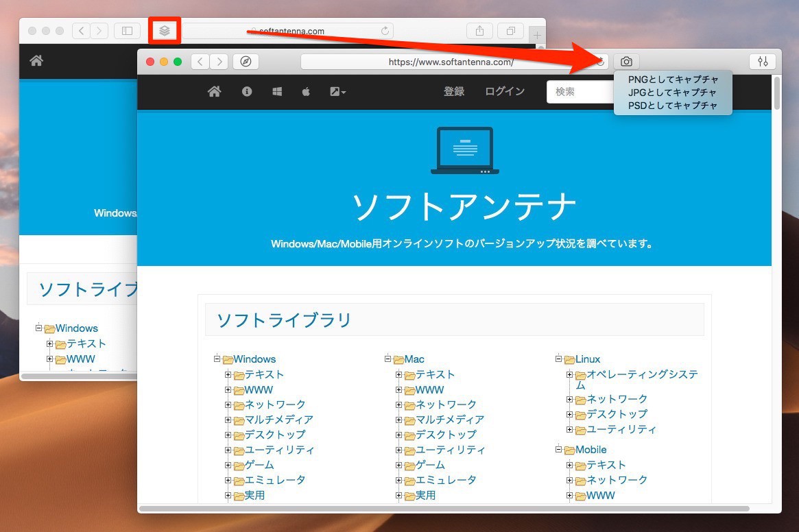This screenshot has height=532, width=799.
Task: Open WWW under Mobile
Action: [x=600, y=495]
